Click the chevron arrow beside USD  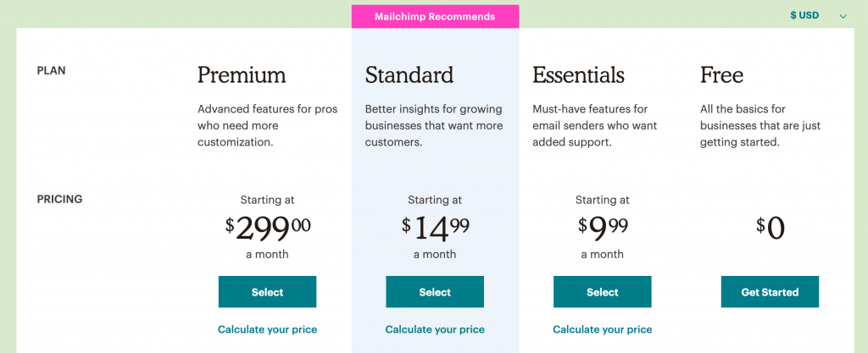[x=843, y=16]
